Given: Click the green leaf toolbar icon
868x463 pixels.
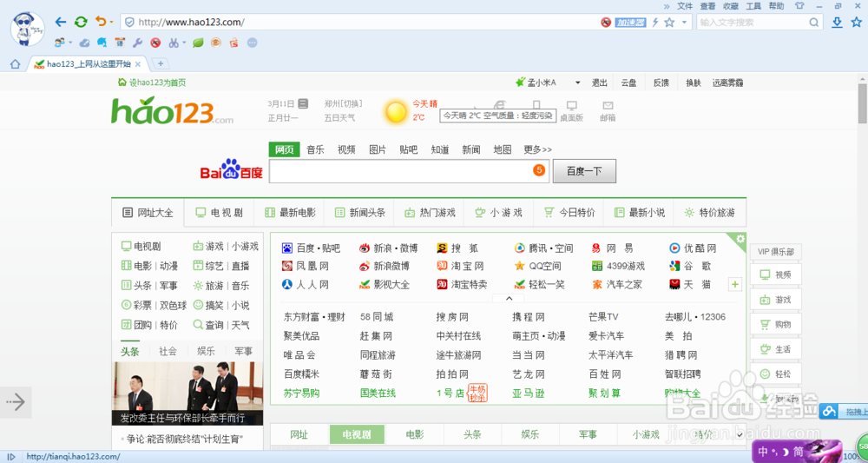Looking at the screenshot, I should coord(198,42).
